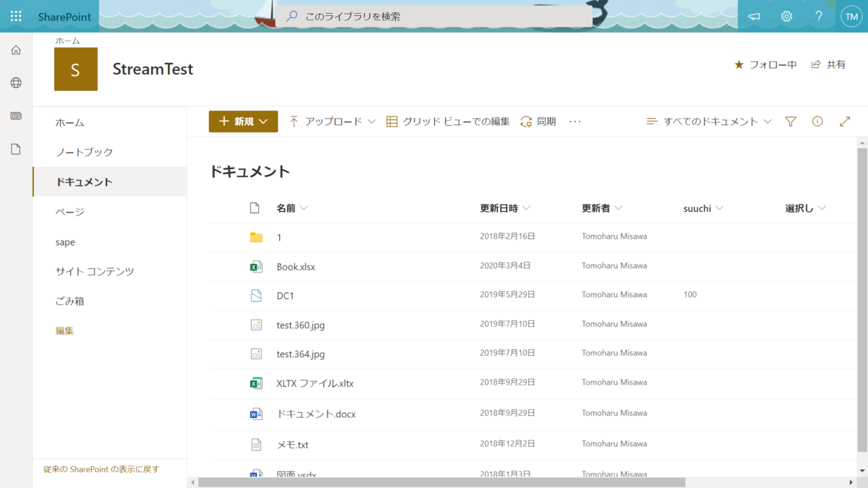This screenshot has height=488, width=868.
Task: Open the app launcher waffle icon
Action: [16, 16]
